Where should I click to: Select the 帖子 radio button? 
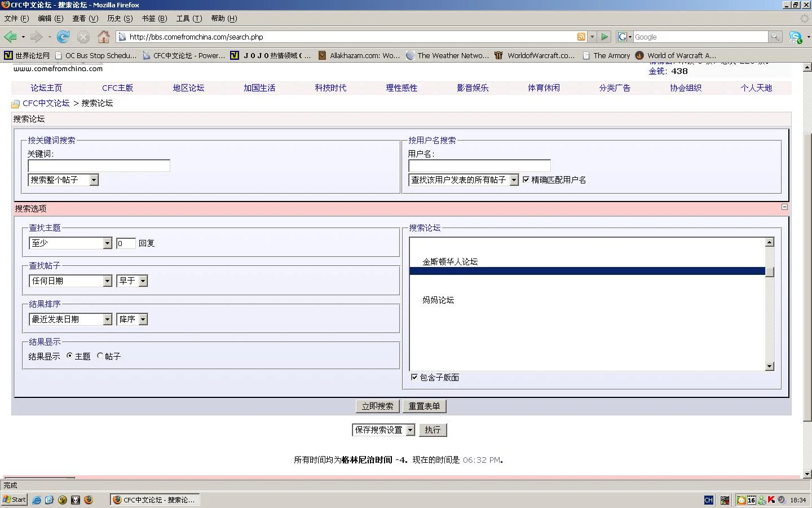click(x=100, y=356)
